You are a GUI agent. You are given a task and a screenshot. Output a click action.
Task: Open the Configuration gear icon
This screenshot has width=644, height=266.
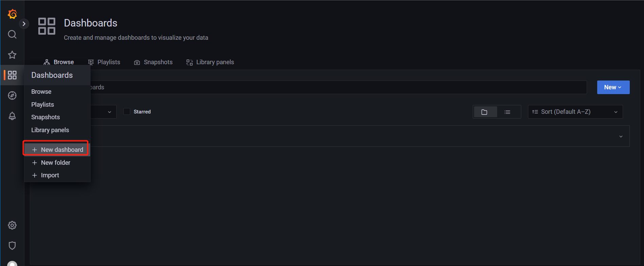12,225
